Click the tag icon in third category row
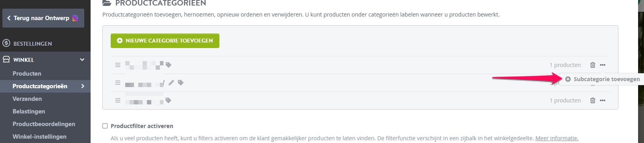This screenshot has width=644, height=143. point(168,100)
